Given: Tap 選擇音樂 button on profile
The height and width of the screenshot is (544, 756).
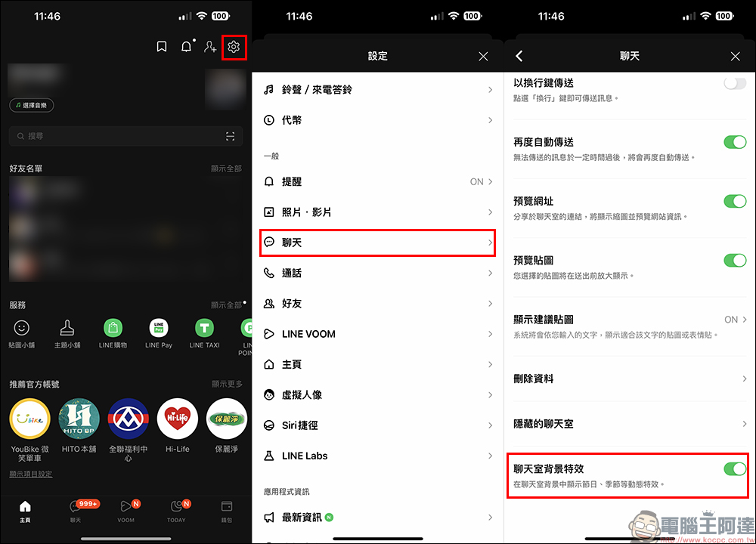Looking at the screenshot, I should (32, 106).
